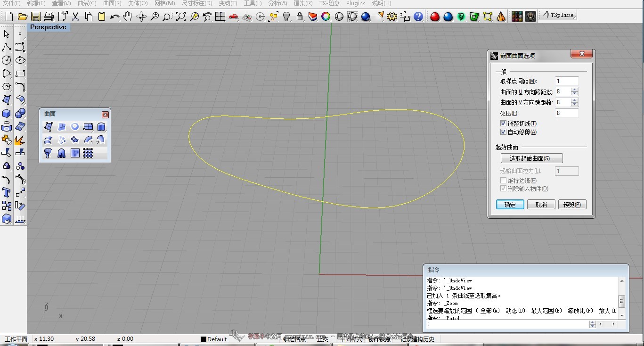Open the 曲线(C) menu

(87, 3)
